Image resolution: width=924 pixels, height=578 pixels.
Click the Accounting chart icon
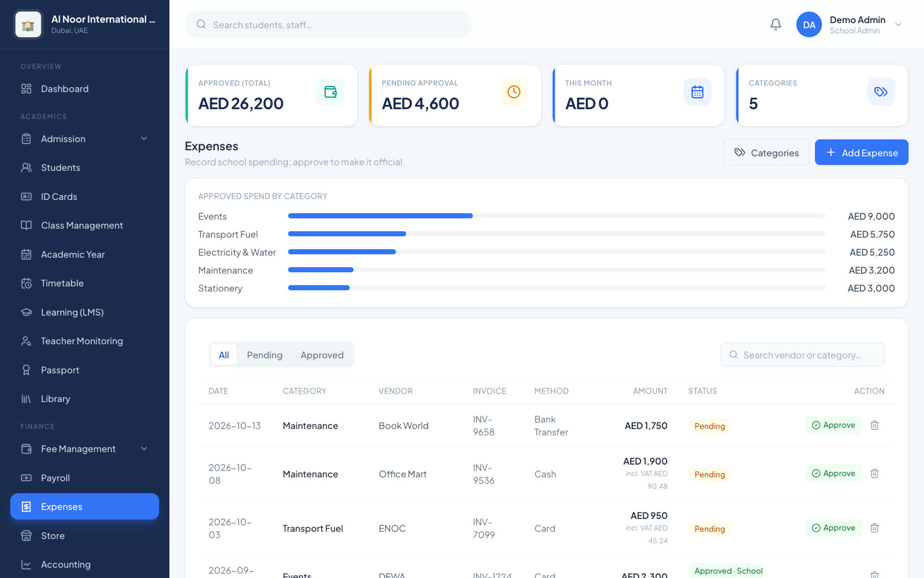(x=27, y=565)
